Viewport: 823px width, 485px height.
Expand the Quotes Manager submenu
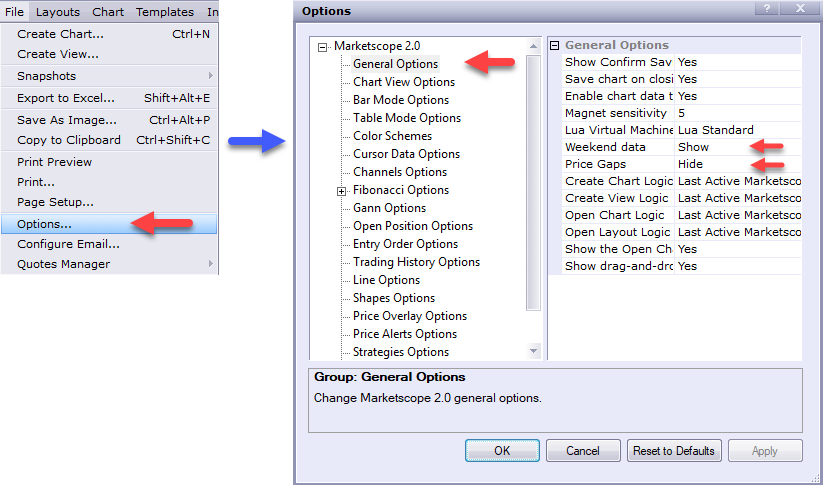point(109,264)
